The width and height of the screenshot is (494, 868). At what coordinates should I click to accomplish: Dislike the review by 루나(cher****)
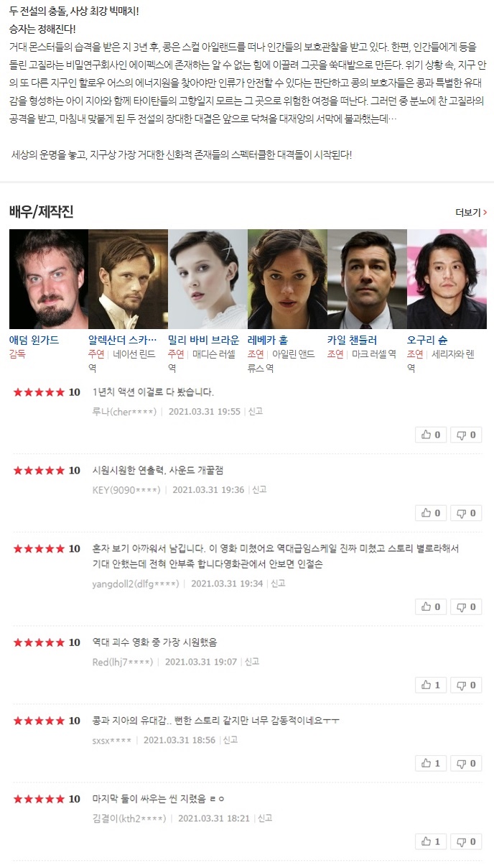pyautogui.click(x=466, y=435)
